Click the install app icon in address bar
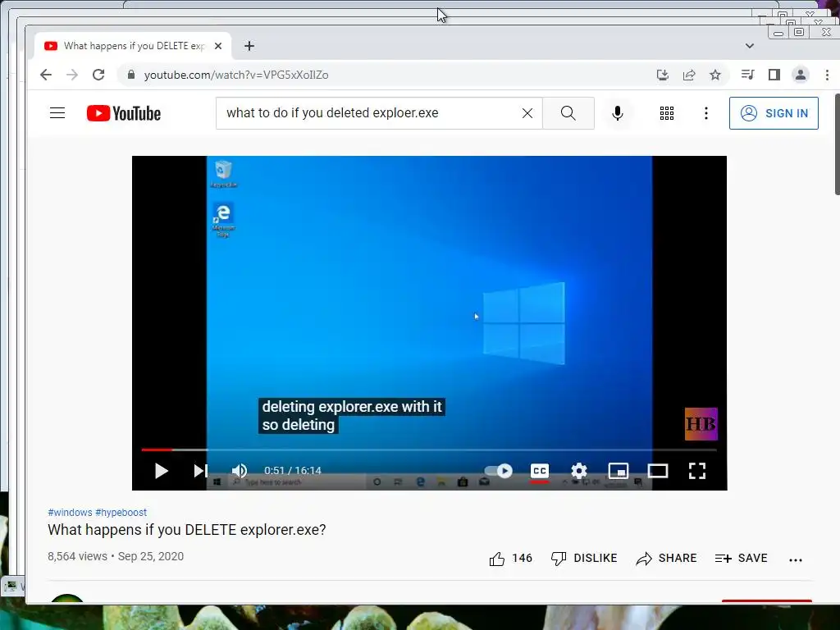 [x=663, y=75]
